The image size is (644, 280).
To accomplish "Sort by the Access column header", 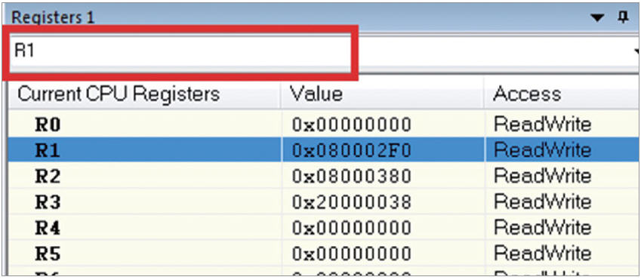I will [562, 94].
